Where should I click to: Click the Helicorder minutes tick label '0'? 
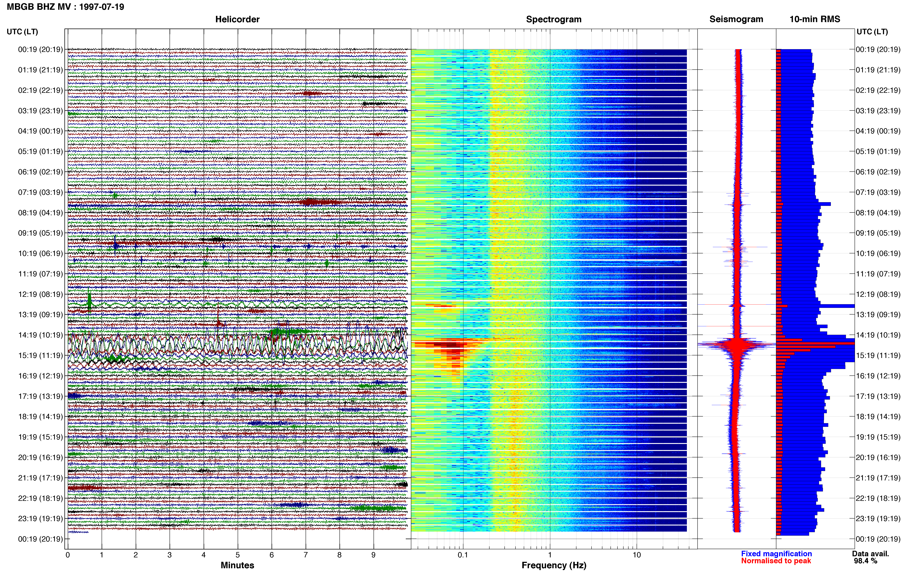point(68,555)
